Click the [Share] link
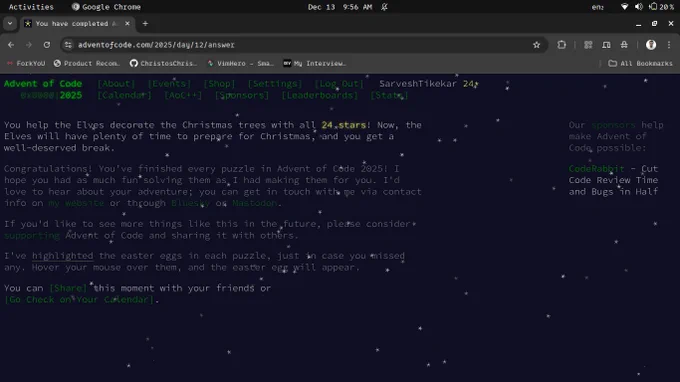Screen dimensions: 680x382 tap(68, 288)
